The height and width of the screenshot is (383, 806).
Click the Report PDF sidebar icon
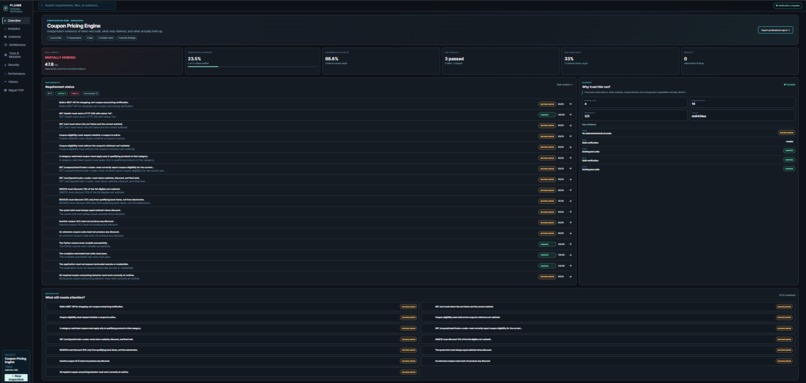(x=5, y=90)
